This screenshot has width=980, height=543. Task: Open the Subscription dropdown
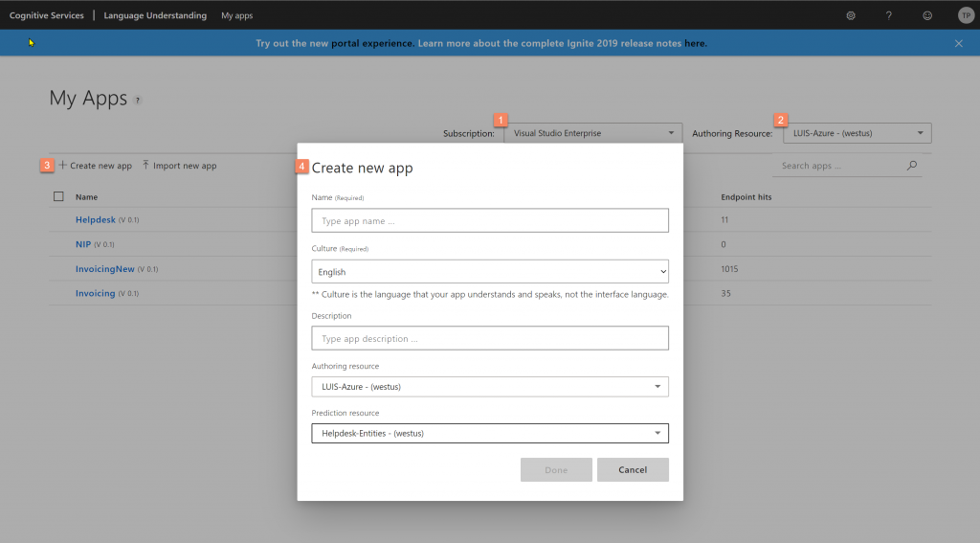point(593,133)
